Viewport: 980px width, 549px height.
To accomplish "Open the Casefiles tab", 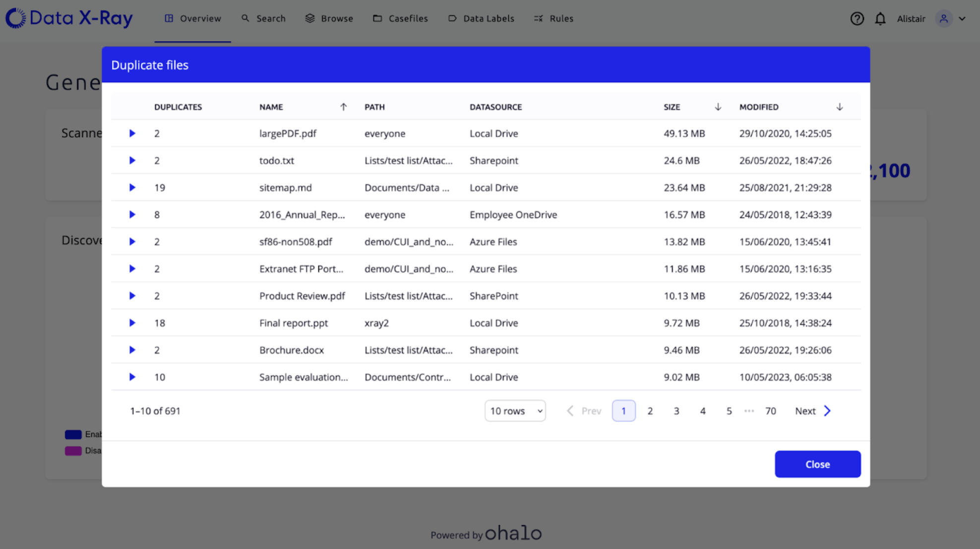I will click(x=400, y=19).
